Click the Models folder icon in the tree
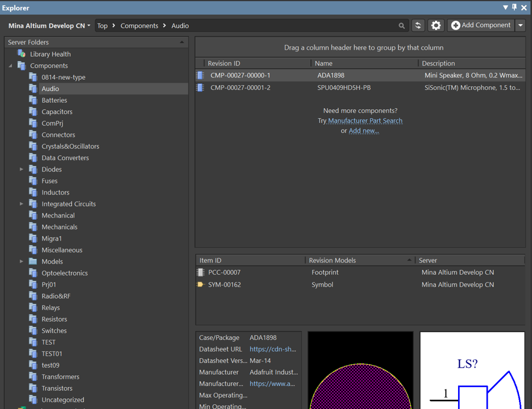Screen dimensions: 532x409 [x=33, y=261]
